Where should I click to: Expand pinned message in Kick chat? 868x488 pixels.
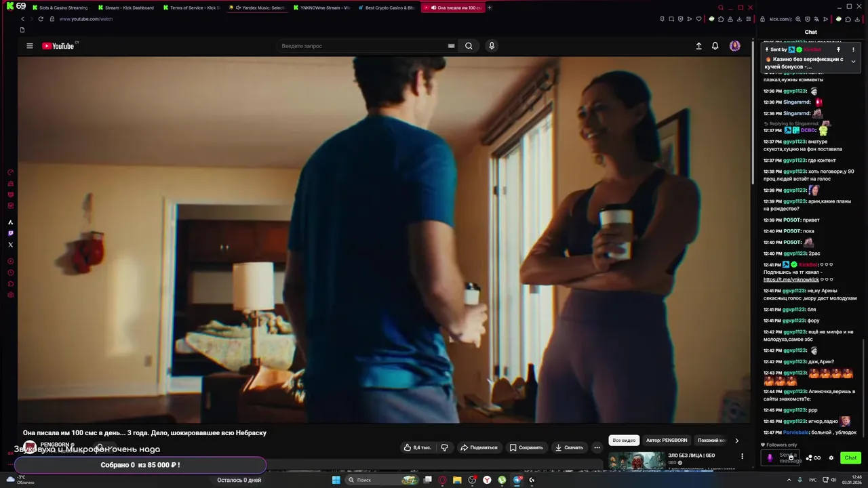[853, 62]
